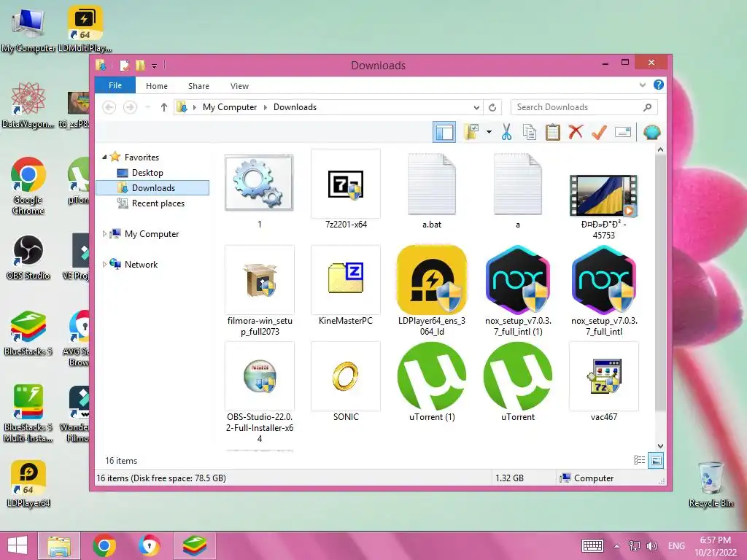
Task: Select OBS-Studio-22.0.2-Full-Installer-x64 file
Action: (260, 393)
